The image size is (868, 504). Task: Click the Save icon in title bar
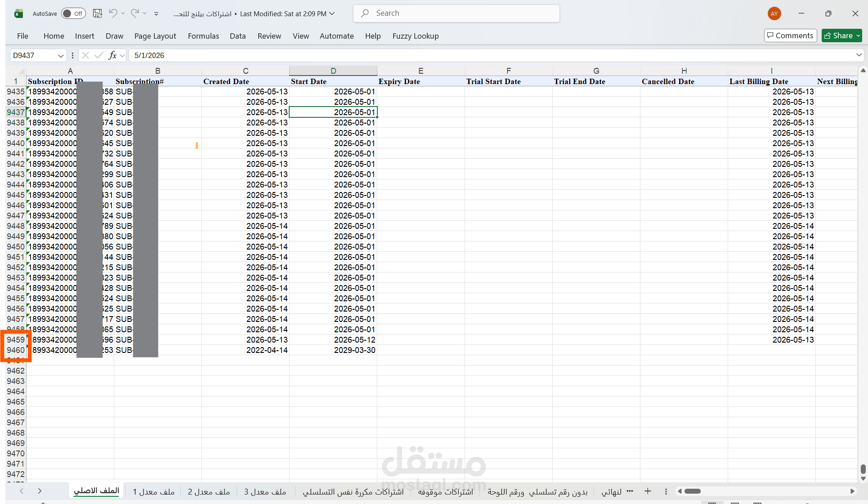pos(97,13)
